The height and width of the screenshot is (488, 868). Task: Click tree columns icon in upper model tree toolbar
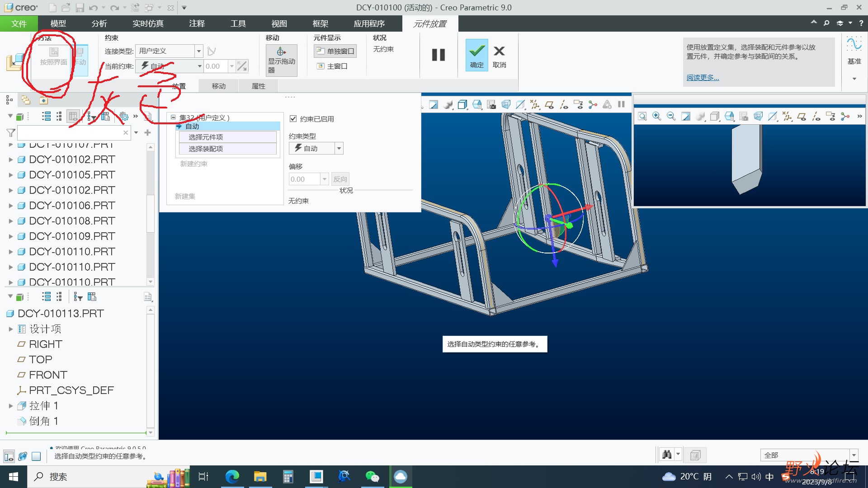105,117
